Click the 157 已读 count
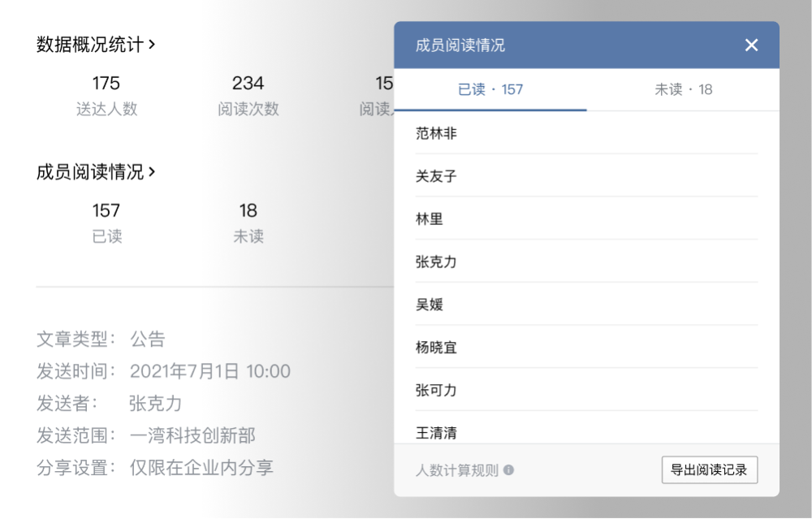This screenshot has height=519, width=812. [106, 223]
